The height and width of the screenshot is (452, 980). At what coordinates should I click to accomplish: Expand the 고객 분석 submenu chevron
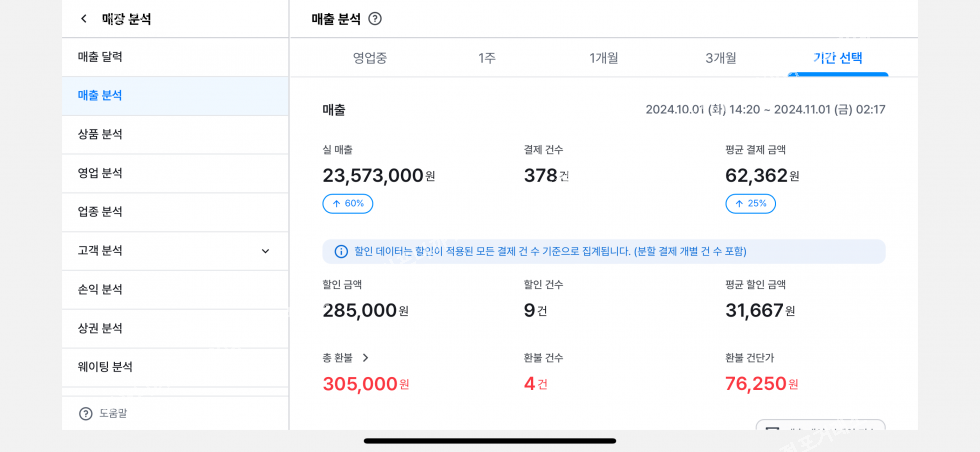[265, 251]
